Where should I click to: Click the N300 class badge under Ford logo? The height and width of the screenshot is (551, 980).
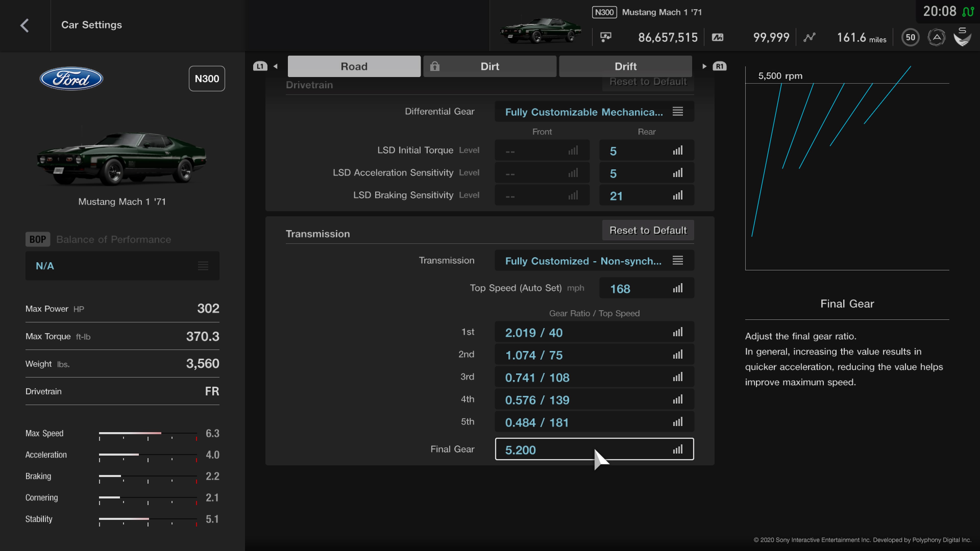(x=207, y=79)
